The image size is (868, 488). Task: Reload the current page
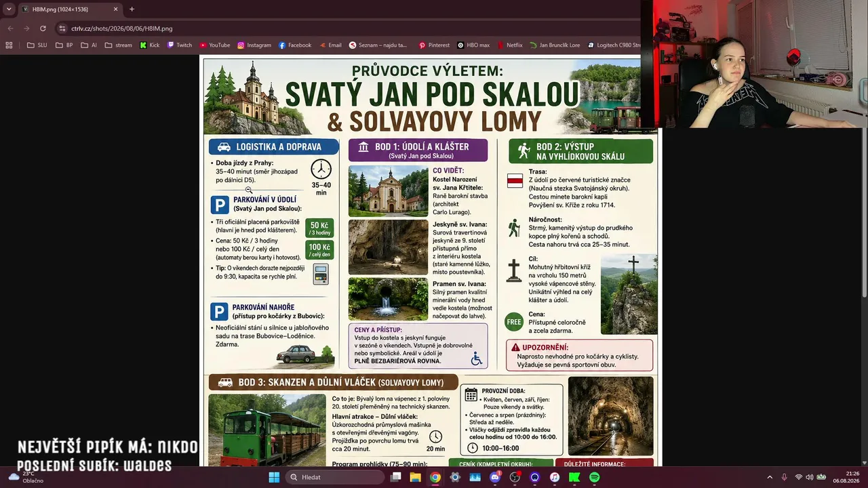click(x=43, y=28)
